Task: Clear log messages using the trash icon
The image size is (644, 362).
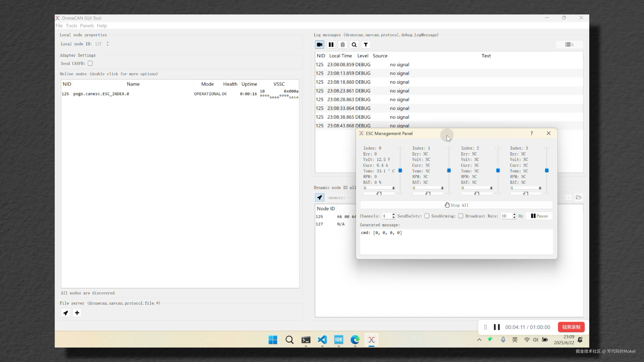Action: point(342,45)
